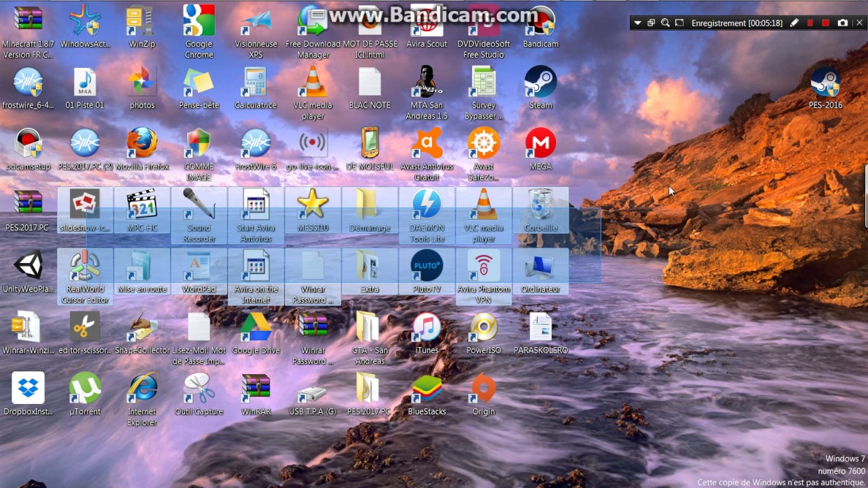Launch Avira Phantom VPN
Image resolution: width=868 pixels, height=488 pixels.
point(484,265)
